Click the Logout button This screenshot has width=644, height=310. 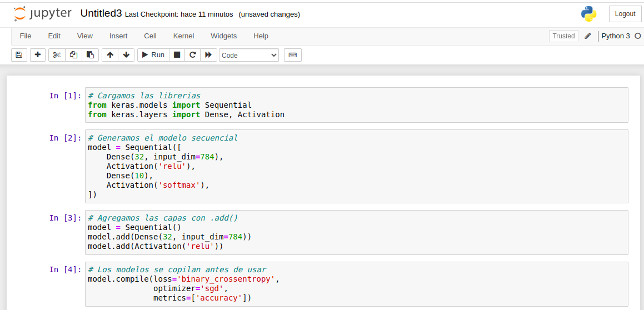(625, 14)
